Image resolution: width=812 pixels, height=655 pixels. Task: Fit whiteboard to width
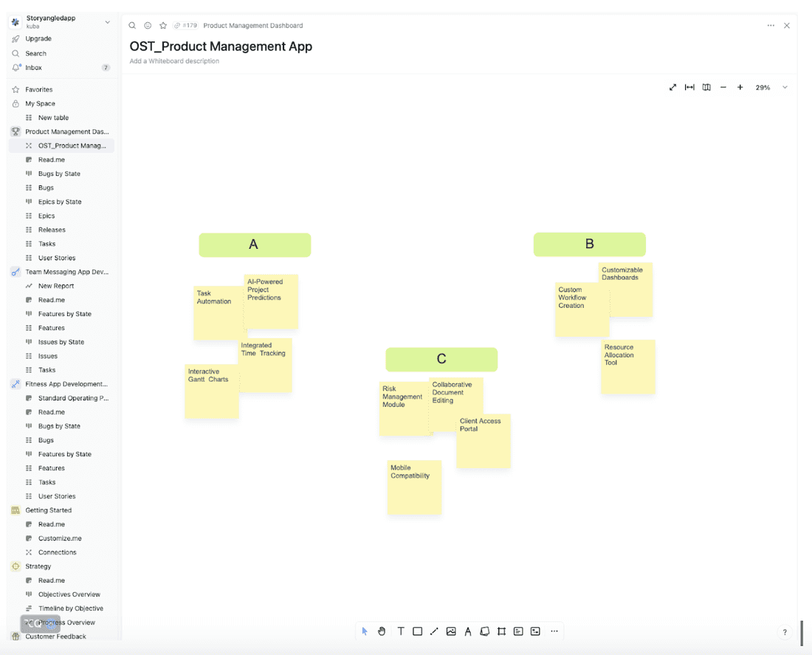(x=689, y=87)
